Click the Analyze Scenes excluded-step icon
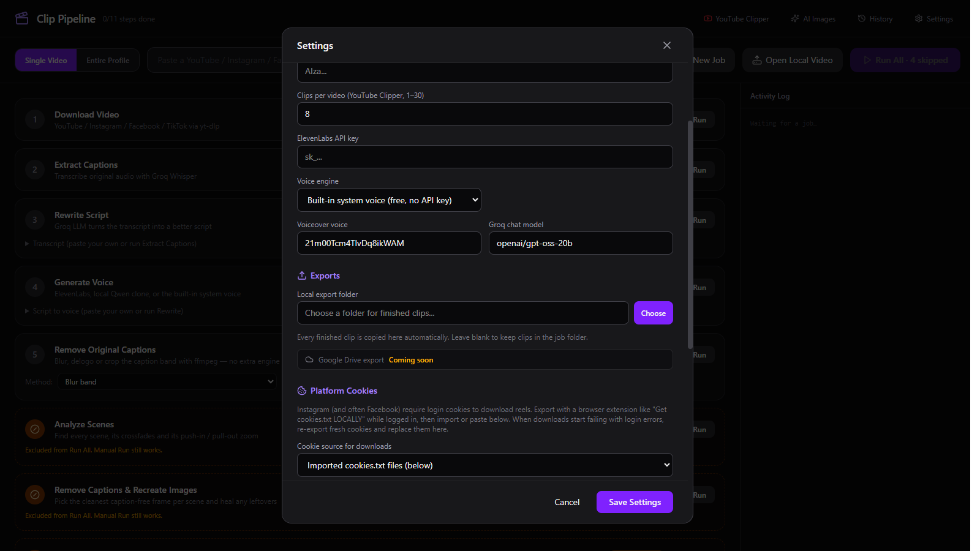980x551 pixels. tap(35, 430)
